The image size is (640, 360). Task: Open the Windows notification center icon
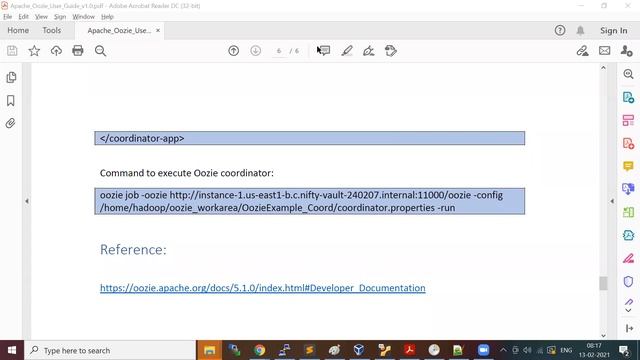click(x=624, y=350)
